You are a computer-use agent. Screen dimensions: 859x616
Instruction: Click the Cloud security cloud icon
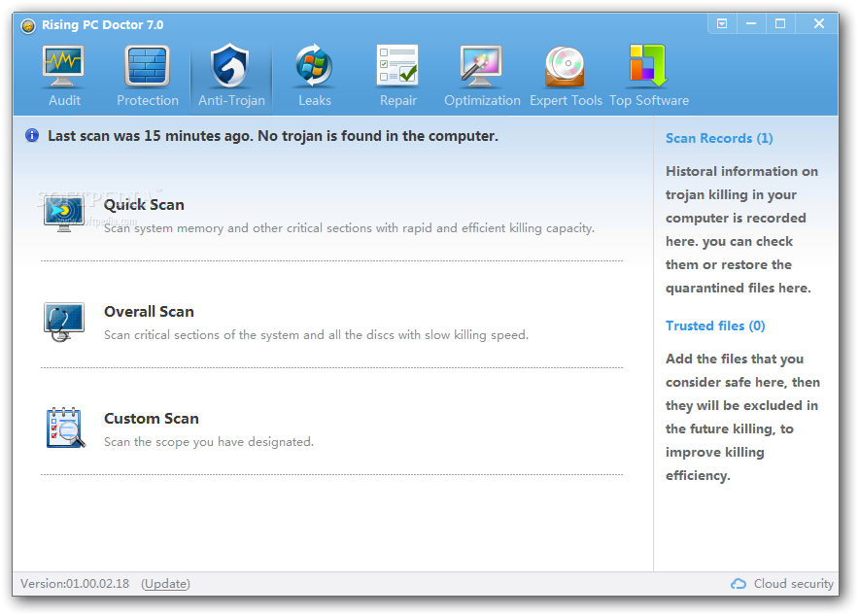click(x=739, y=584)
